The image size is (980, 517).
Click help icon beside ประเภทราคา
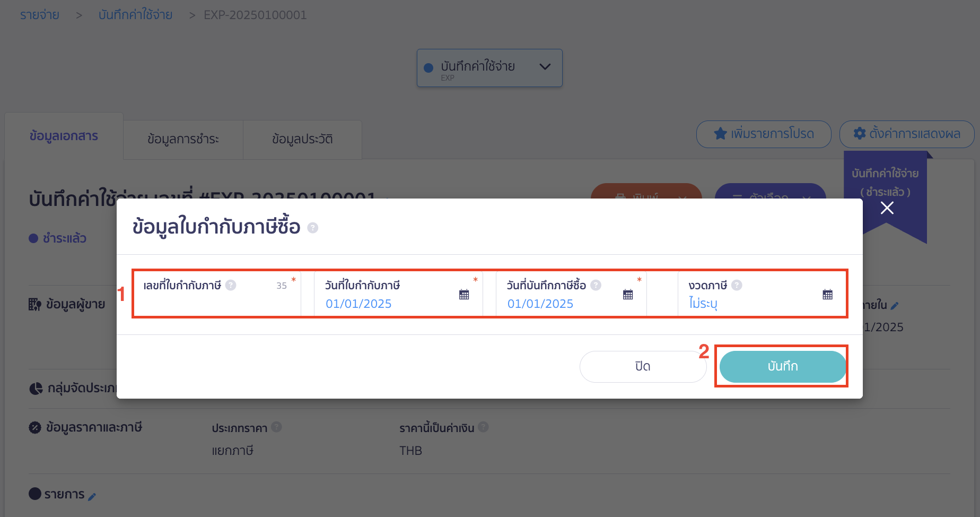coord(276,427)
